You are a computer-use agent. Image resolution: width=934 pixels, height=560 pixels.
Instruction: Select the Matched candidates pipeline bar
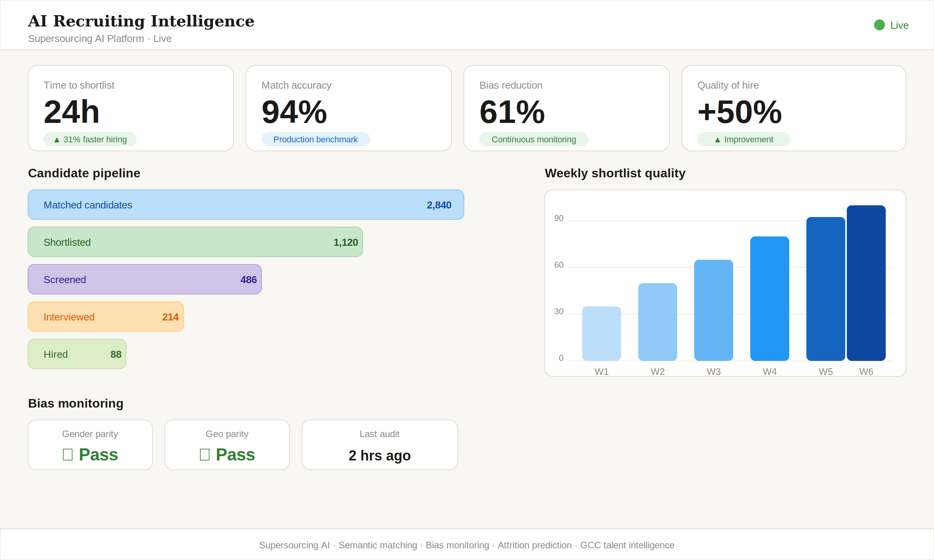click(246, 205)
